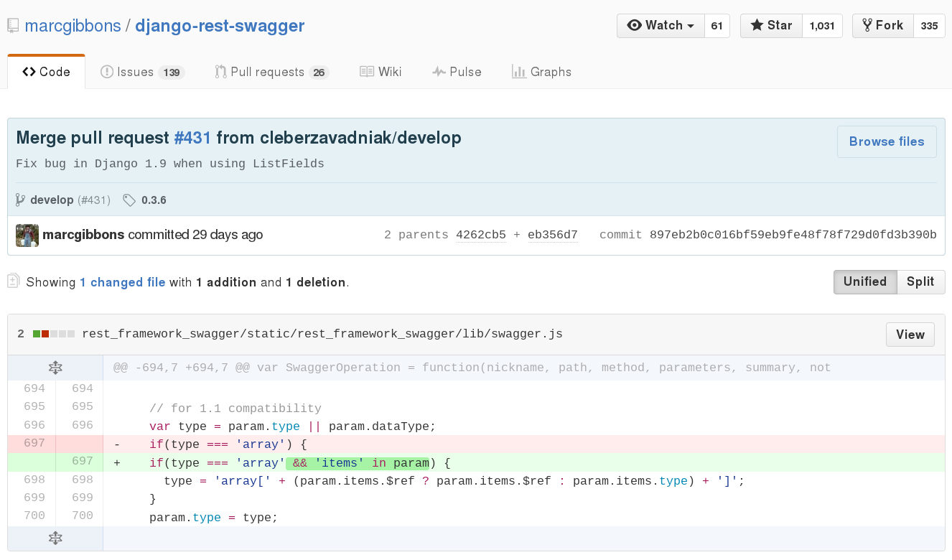Click the Issues count badge 139
952x560 pixels.
pyautogui.click(x=172, y=73)
